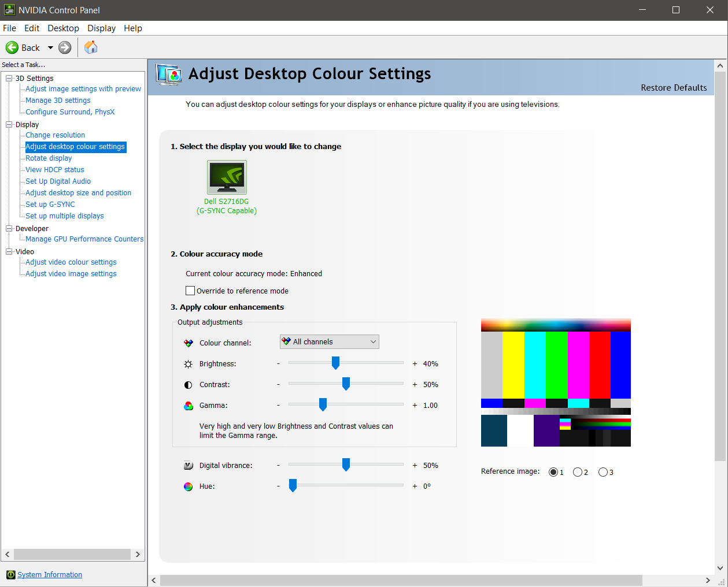Enable Override to reference mode checkbox
This screenshot has height=587, width=728.
[190, 291]
